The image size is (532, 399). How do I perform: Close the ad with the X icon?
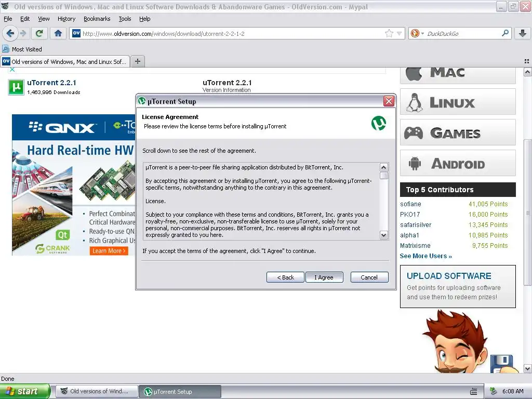(12, 70)
